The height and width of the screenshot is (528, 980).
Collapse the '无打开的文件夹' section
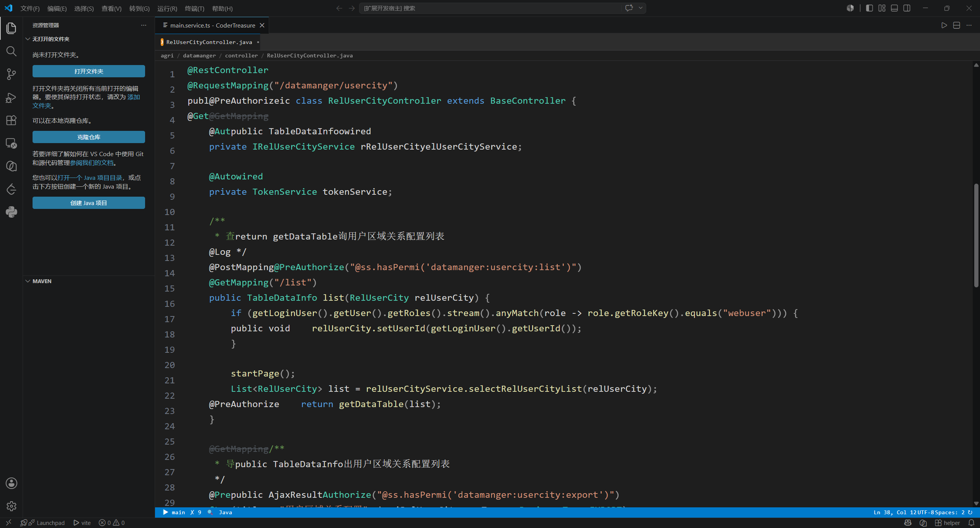[x=51, y=39]
